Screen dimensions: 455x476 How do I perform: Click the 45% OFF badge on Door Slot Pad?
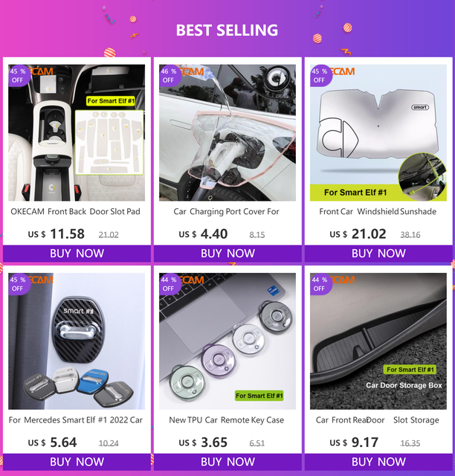[19, 76]
